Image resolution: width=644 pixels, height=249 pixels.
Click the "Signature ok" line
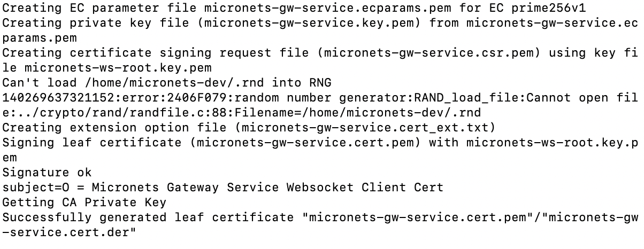47,173
